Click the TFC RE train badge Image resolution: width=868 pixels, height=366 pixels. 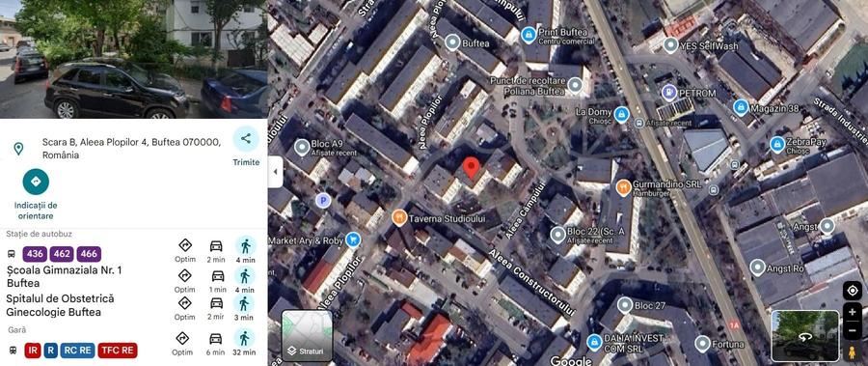[x=118, y=351]
